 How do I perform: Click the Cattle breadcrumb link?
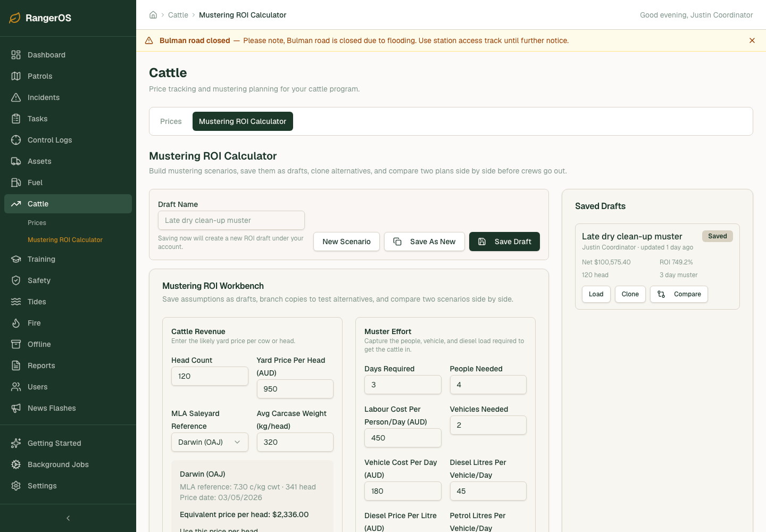pos(178,15)
